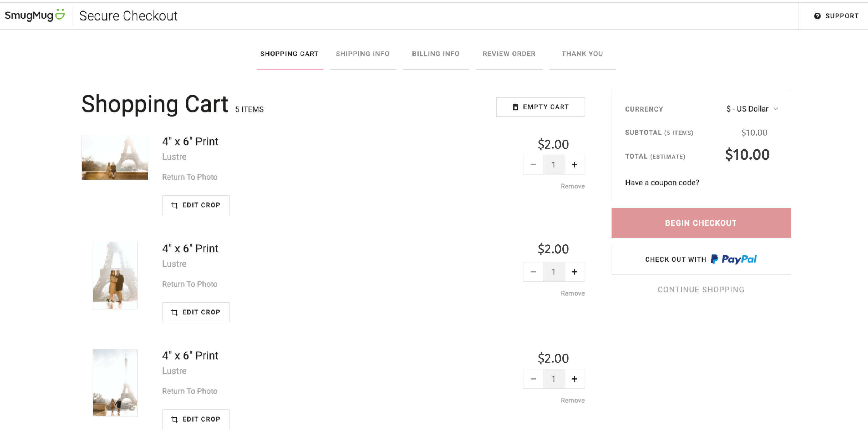Increase quantity of the first print
868x447 pixels.
point(575,165)
